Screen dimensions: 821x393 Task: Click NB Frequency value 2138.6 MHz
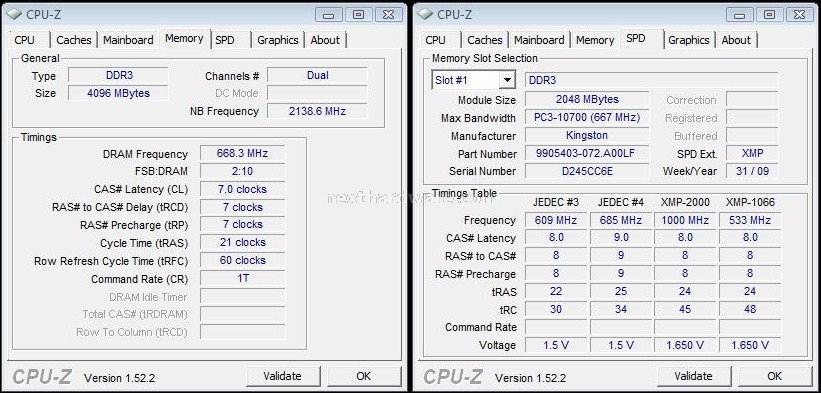pos(317,111)
